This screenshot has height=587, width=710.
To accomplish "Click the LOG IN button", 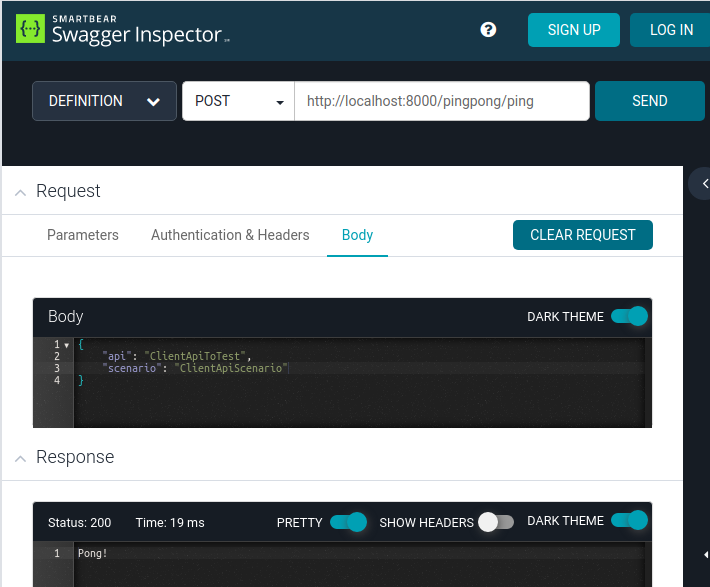I will tap(670, 30).
